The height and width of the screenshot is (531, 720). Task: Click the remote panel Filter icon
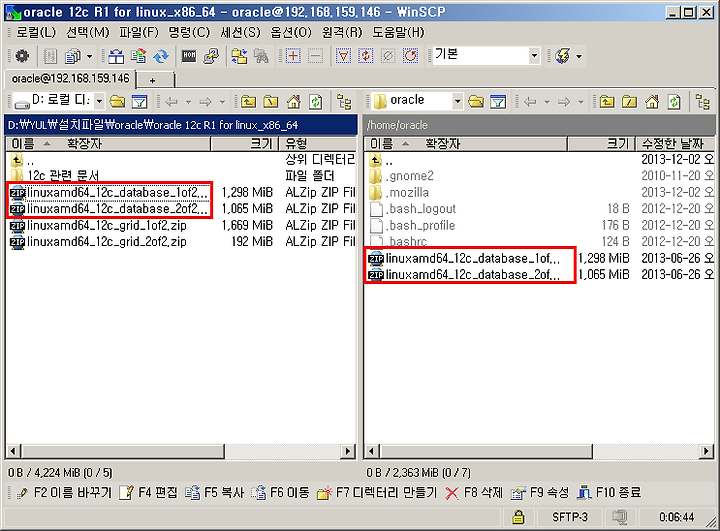[x=498, y=101]
